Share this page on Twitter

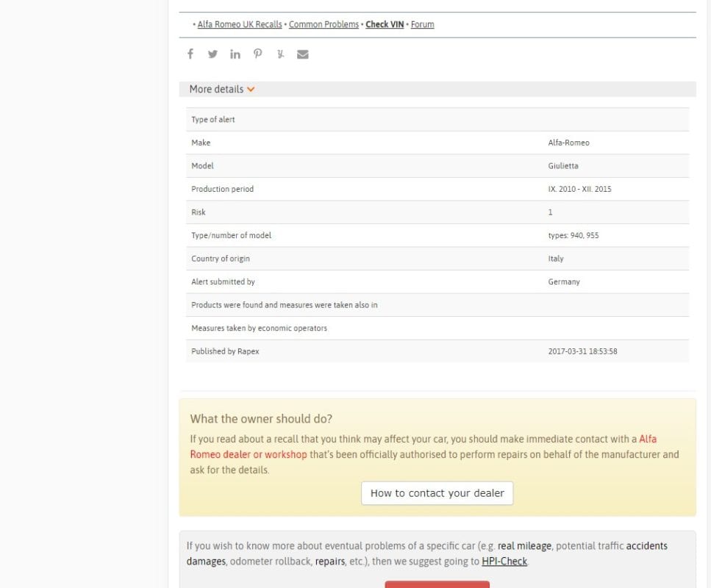pyautogui.click(x=212, y=54)
